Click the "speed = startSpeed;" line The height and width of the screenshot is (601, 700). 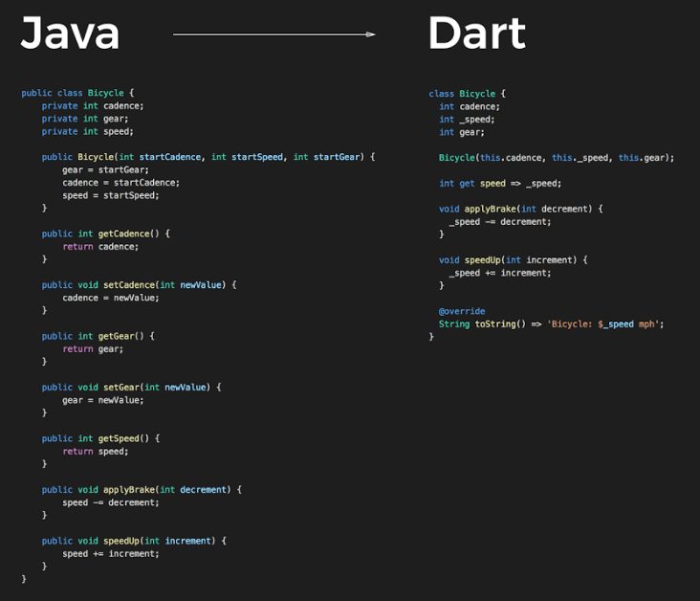click(110, 195)
